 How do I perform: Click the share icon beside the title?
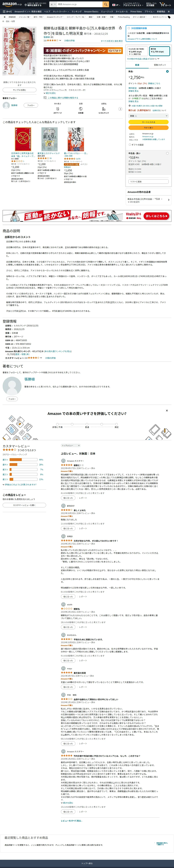click(120, 28)
